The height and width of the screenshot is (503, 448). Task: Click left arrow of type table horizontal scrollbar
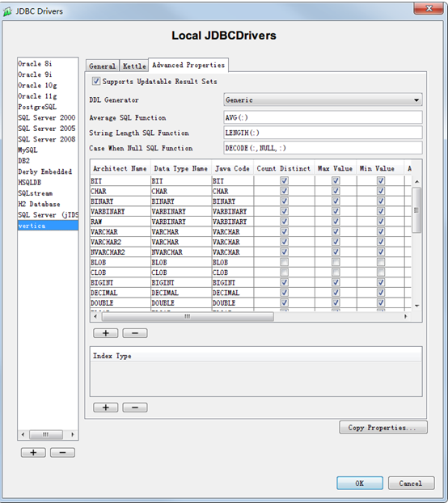95,316
